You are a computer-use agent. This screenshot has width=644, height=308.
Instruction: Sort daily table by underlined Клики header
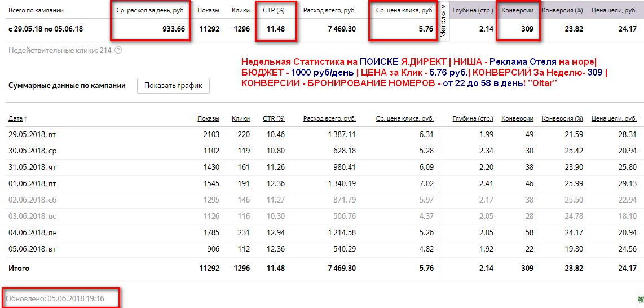[x=241, y=118]
